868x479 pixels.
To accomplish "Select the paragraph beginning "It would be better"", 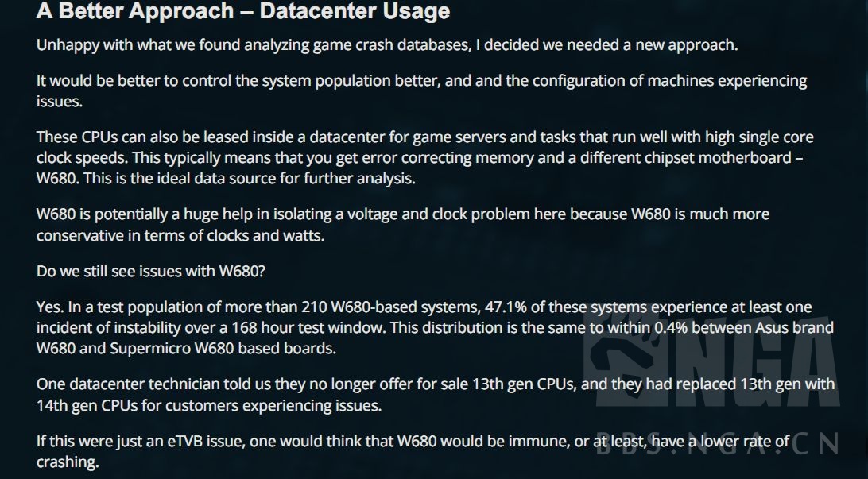I will pyautogui.click(x=421, y=91).
